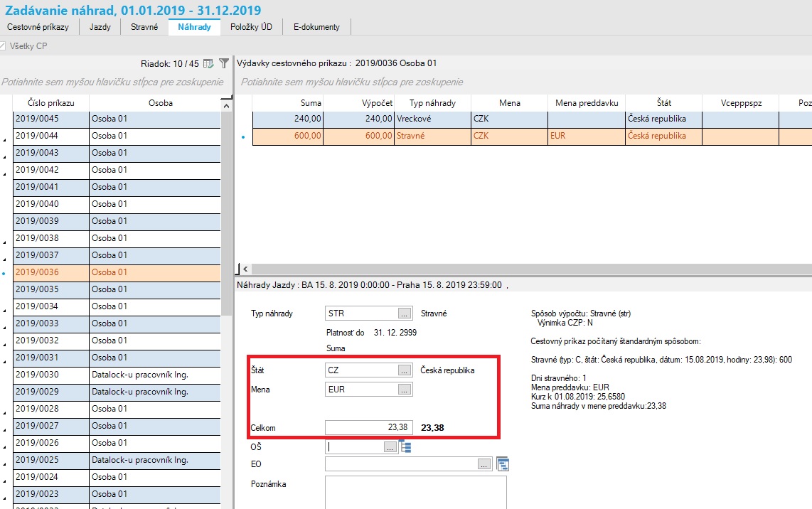This screenshot has height=509, width=812.
Task: Click the filter funnel icon above list
Action: [x=224, y=63]
